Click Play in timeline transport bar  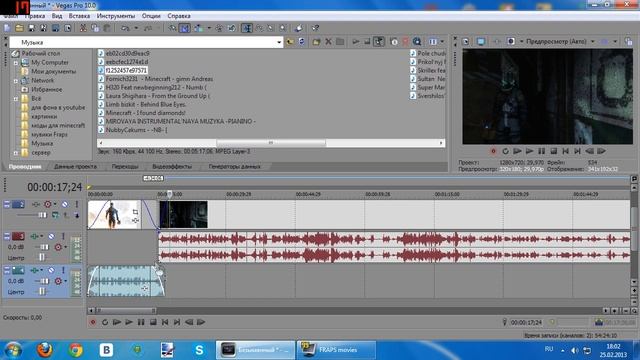point(129,322)
